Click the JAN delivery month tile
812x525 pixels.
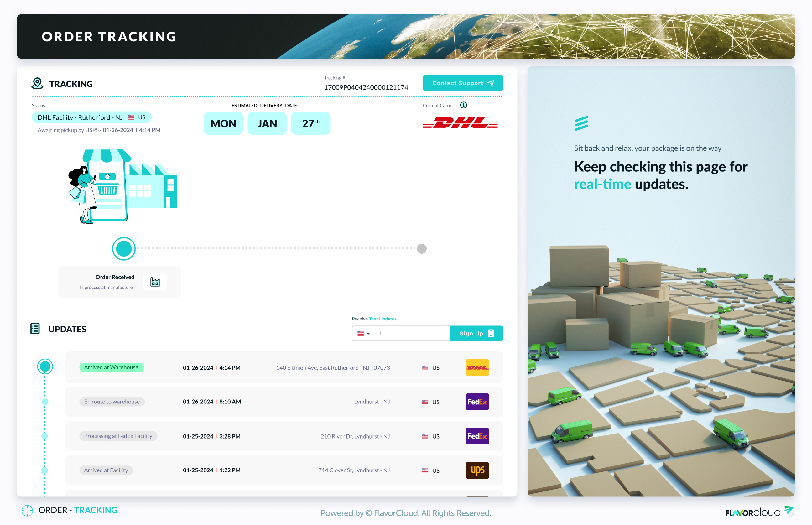(267, 123)
